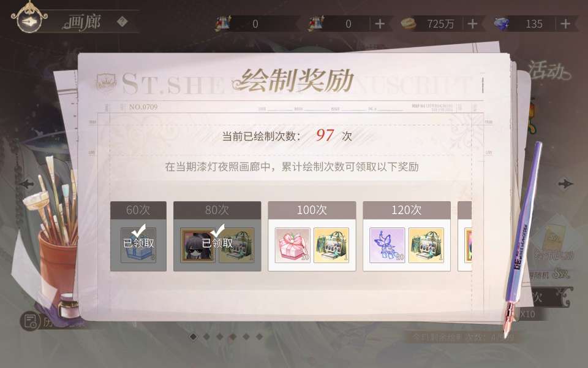The image size is (588, 368).
Task: Go to previous gallery with left arrow
Action: [x=26, y=184]
